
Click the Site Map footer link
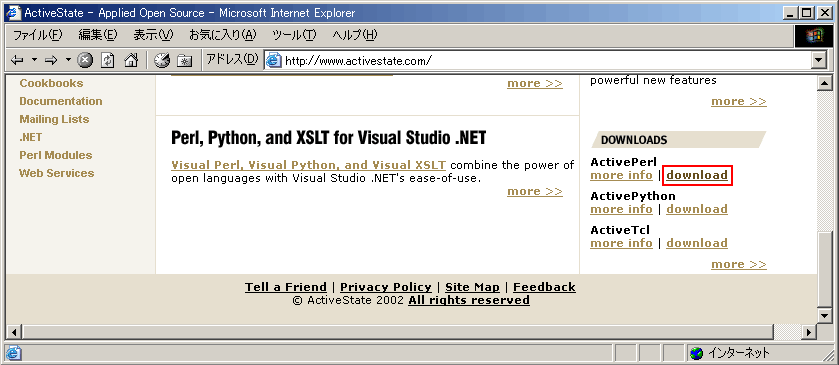(x=472, y=287)
